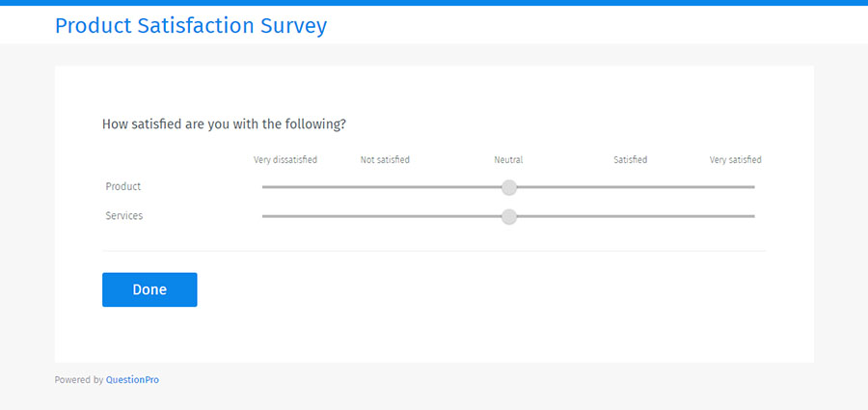
Task: Click Services slider track below Satisfied
Action: point(631,217)
